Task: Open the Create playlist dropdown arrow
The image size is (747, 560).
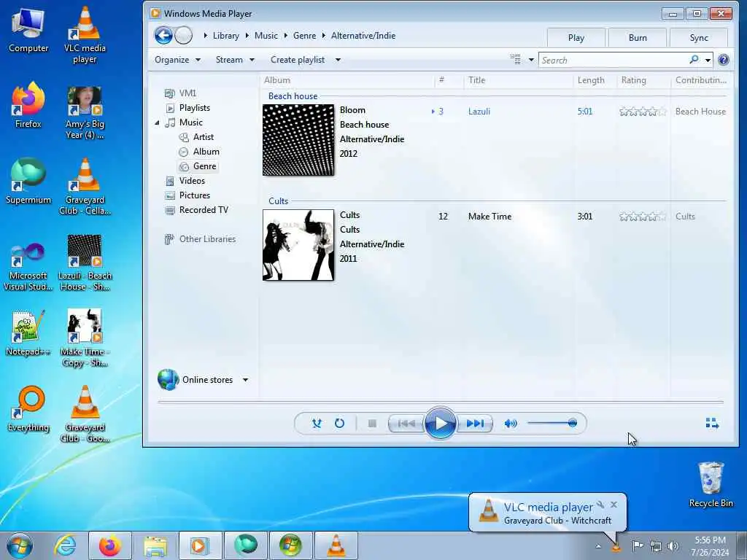Action: point(338,60)
